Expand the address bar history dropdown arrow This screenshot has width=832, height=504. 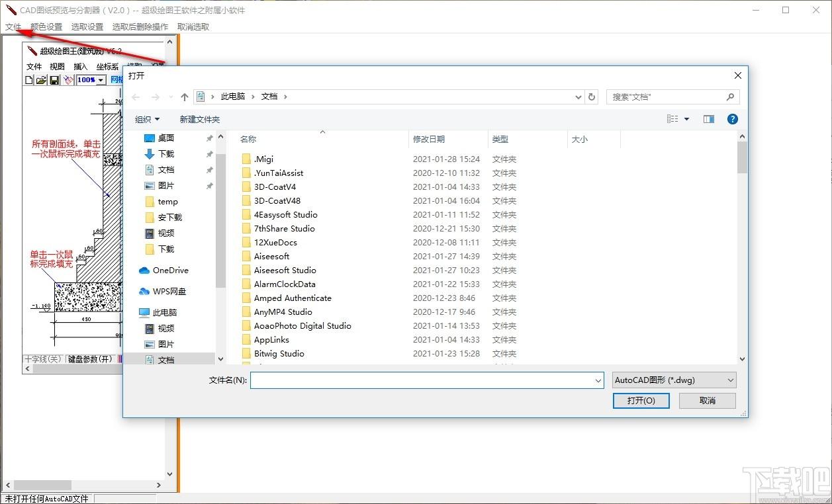tap(579, 97)
